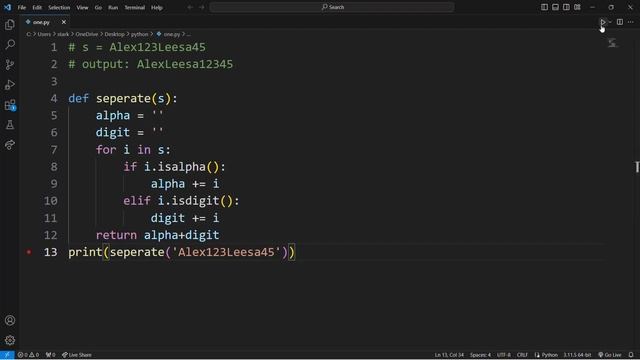Viewport: 640px width, 360px height.
Task: Toggle primary side bar layout
Action: click(544, 7)
